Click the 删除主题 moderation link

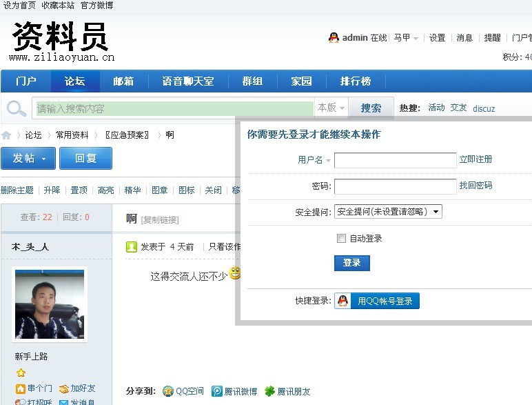coord(17,190)
